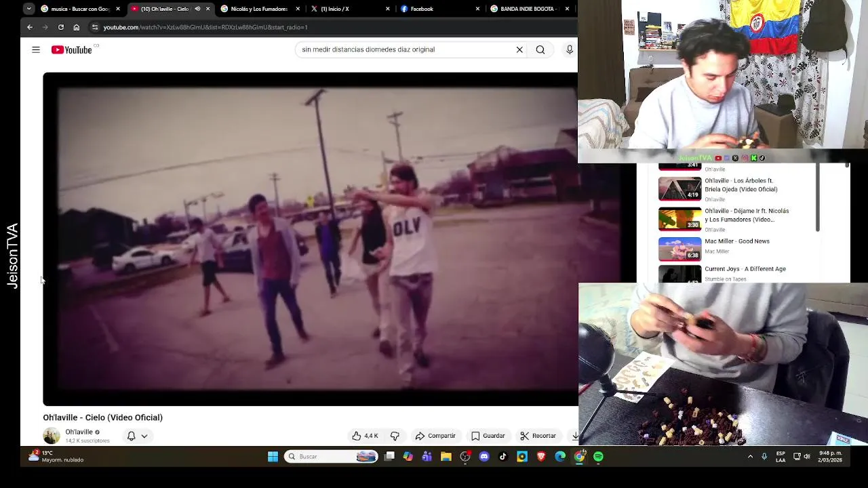The image size is (868, 488).
Task: Open Brave browser from the taskbar
Action: [541, 457]
